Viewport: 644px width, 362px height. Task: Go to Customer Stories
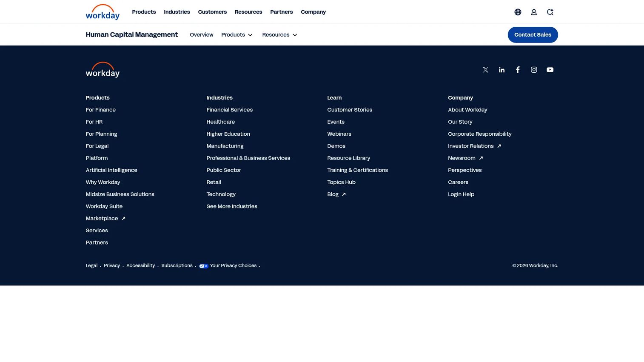[350, 110]
